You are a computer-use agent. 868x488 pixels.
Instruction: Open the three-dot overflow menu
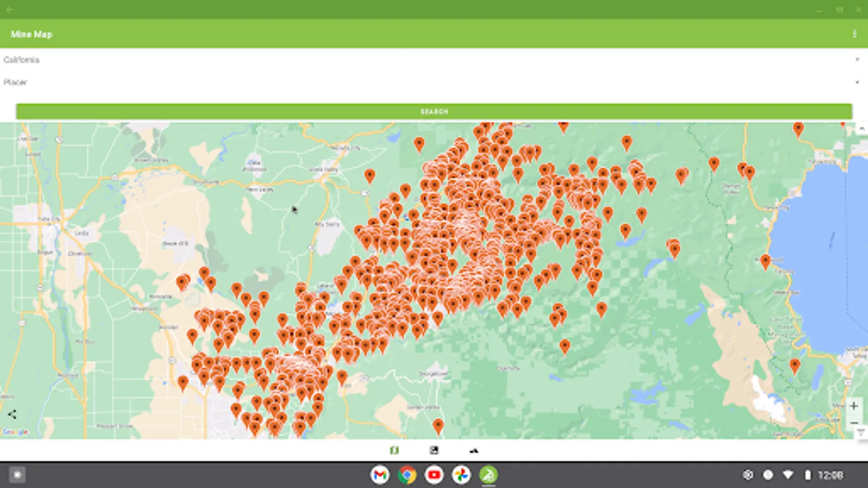(x=854, y=34)
